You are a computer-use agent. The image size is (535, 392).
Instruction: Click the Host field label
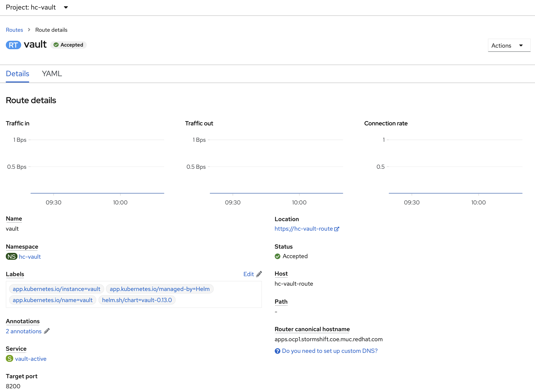click(x=281, y=274)
